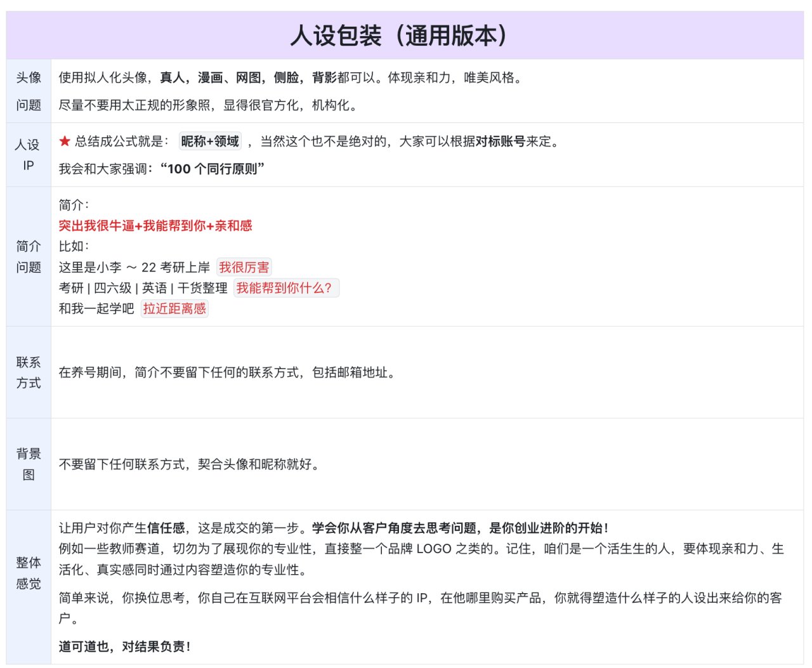
Task: Click the example line "这里是小李 ～ 22 考研上岸"
Action: 133,266
